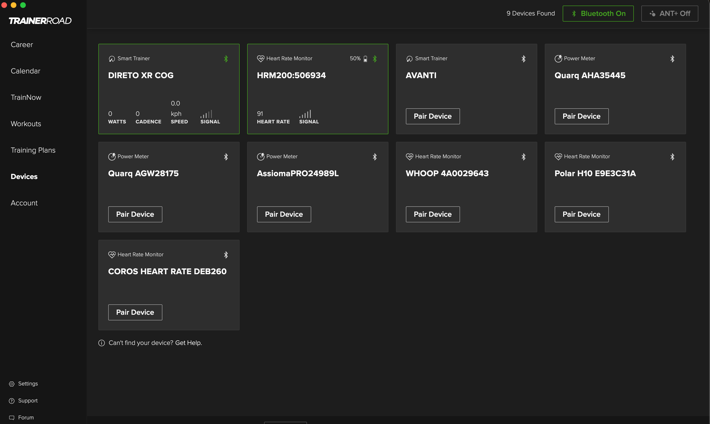Click the Bluetooth icon on Quarq AGW28175 card
The image size is (710, 424).
226,157
